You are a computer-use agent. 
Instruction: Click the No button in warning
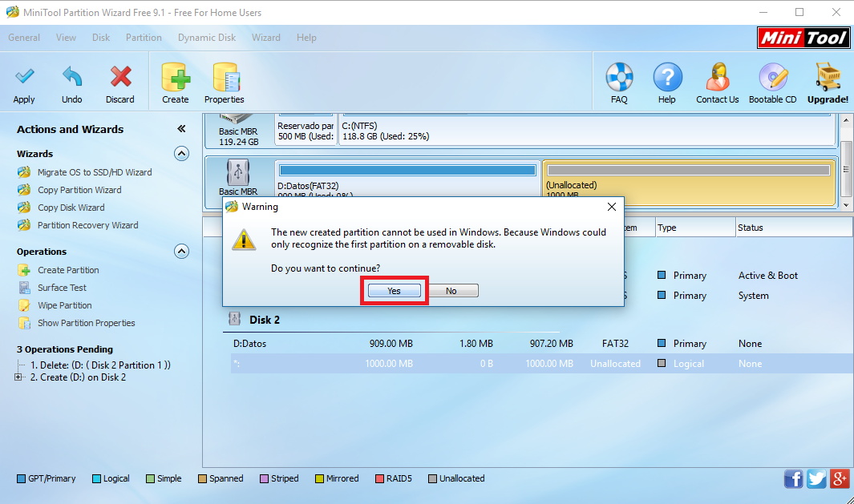point(451,291)
